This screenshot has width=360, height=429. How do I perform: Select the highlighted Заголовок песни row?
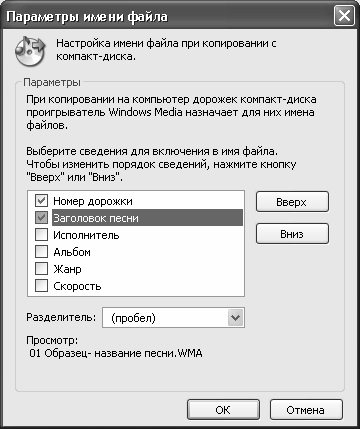pyautogui.click(x=147, y=218)
